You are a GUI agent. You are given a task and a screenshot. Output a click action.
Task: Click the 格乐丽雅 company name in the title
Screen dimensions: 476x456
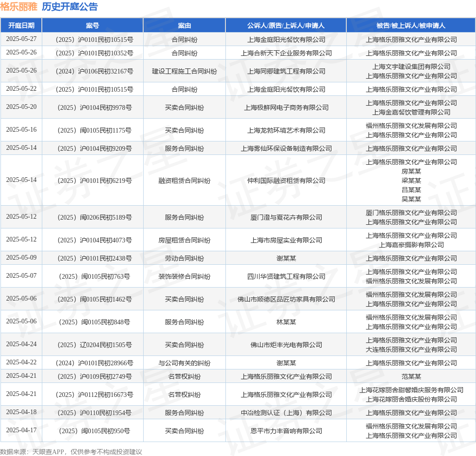(x=19, y=7)
